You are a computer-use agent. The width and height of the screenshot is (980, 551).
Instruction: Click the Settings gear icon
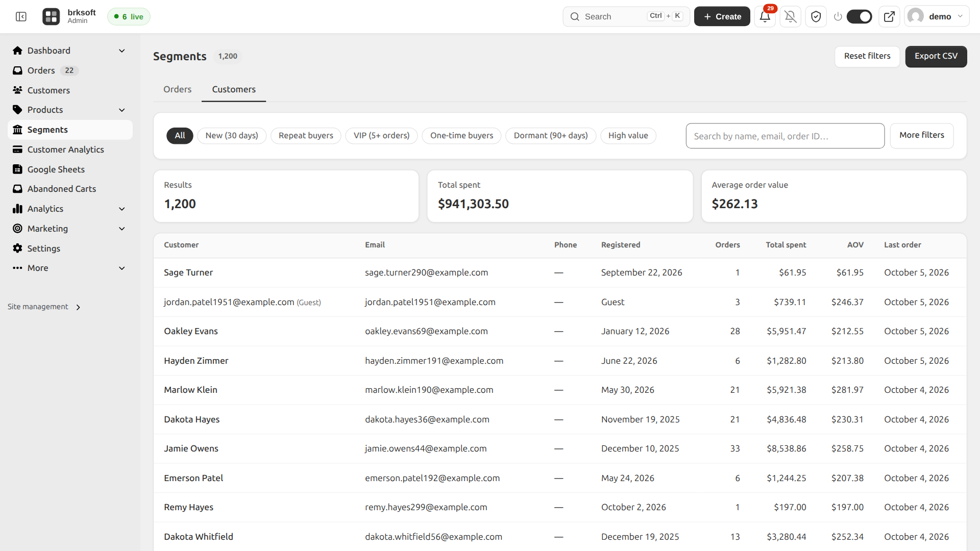tap(17, 248)
